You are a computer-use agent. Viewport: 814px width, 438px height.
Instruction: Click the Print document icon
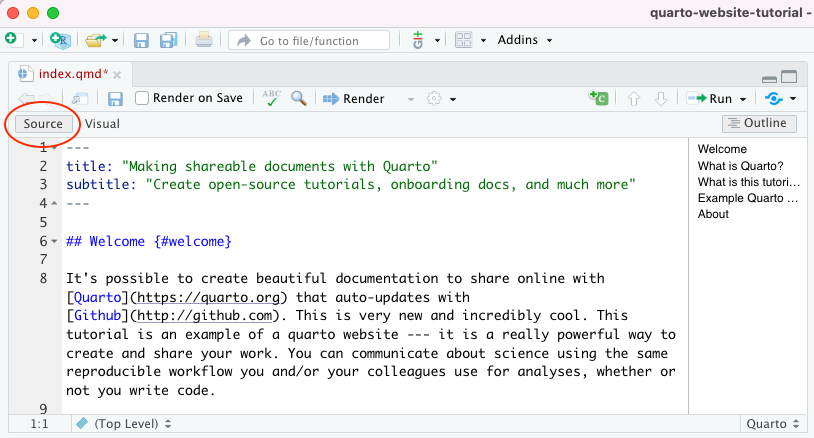(204, 40)
